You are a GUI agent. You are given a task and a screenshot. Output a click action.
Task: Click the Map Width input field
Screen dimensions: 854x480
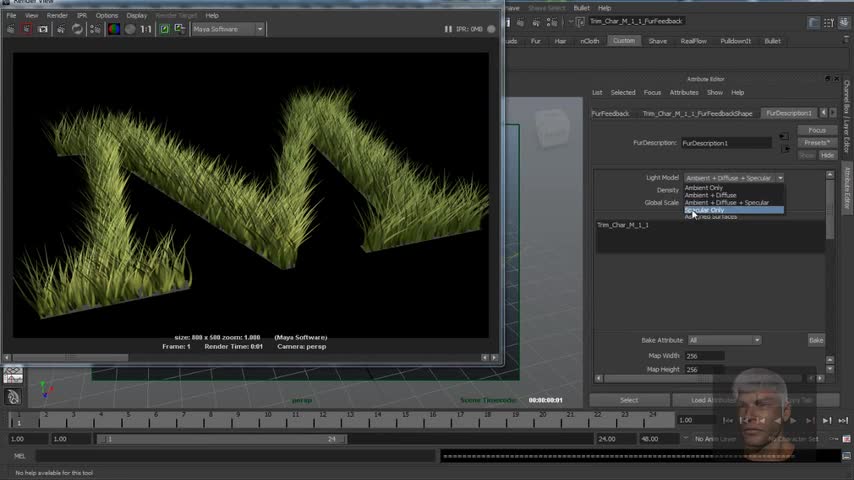coord(705,356)
